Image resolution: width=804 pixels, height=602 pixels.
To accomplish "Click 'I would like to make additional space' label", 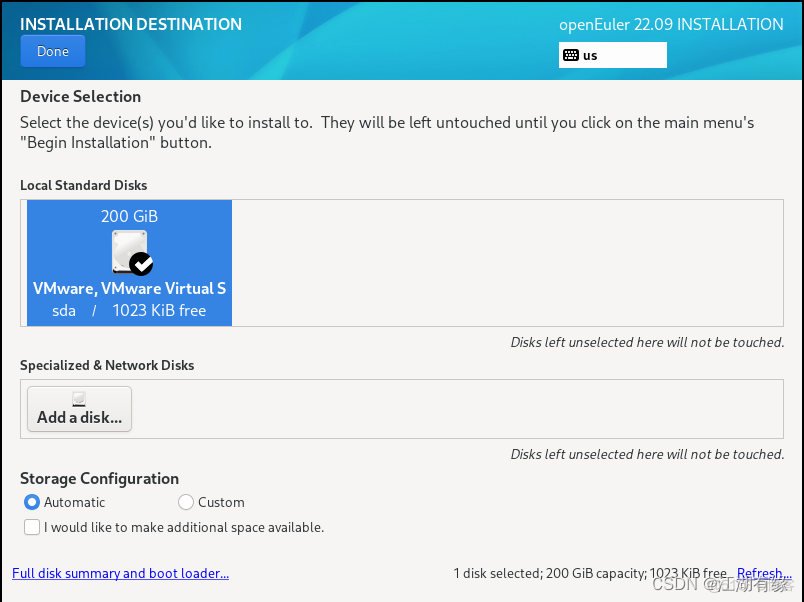I will point(184,527).
